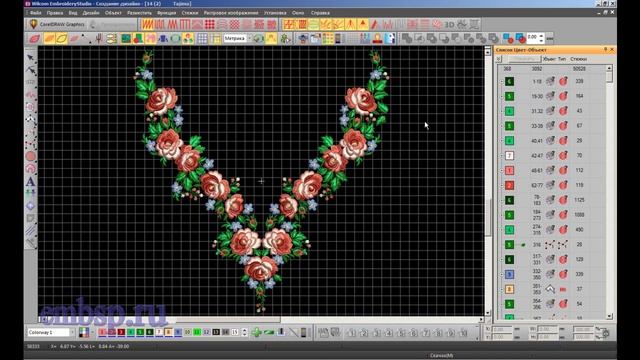Click the Color-Object list scrollbar down arrow
Screen dimensions: 640x360
click(x=609, y=316)
